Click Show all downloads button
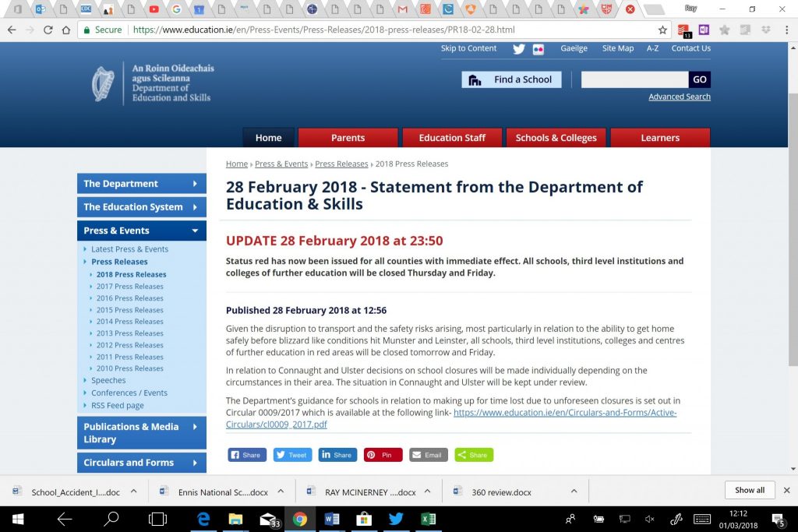 click(x=750, y=490)
